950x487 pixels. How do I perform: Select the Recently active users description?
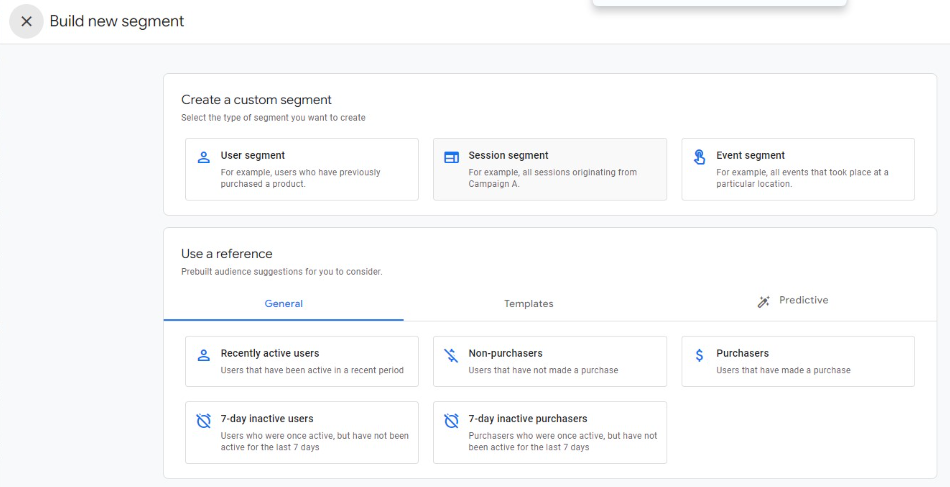312,370
